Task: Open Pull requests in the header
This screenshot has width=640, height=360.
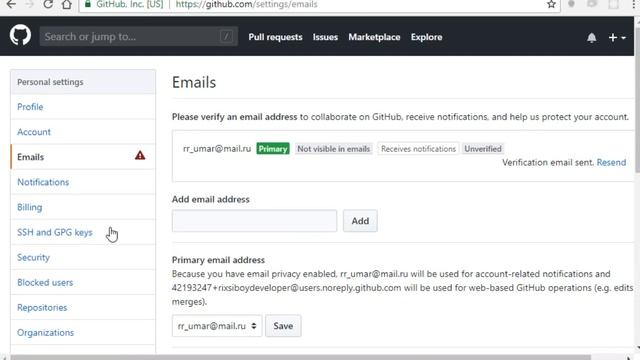Action: click(275, 37)
